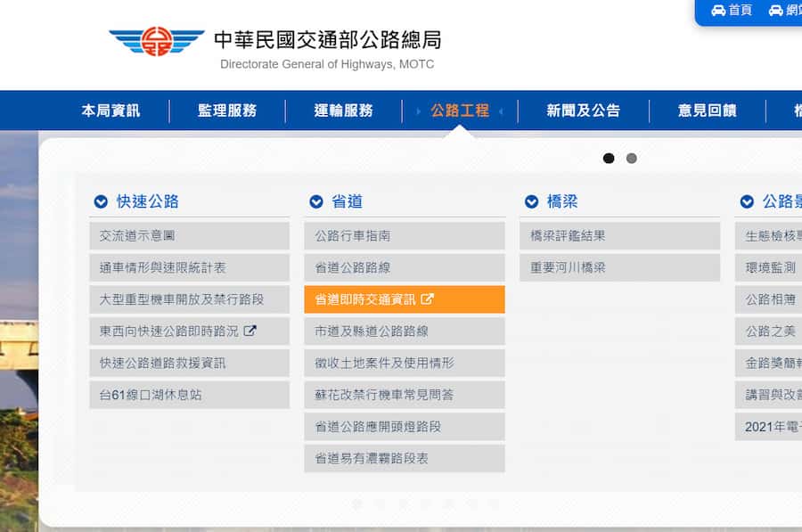Open 公路之美 link
802x532 pixels.
click(769, 331)
